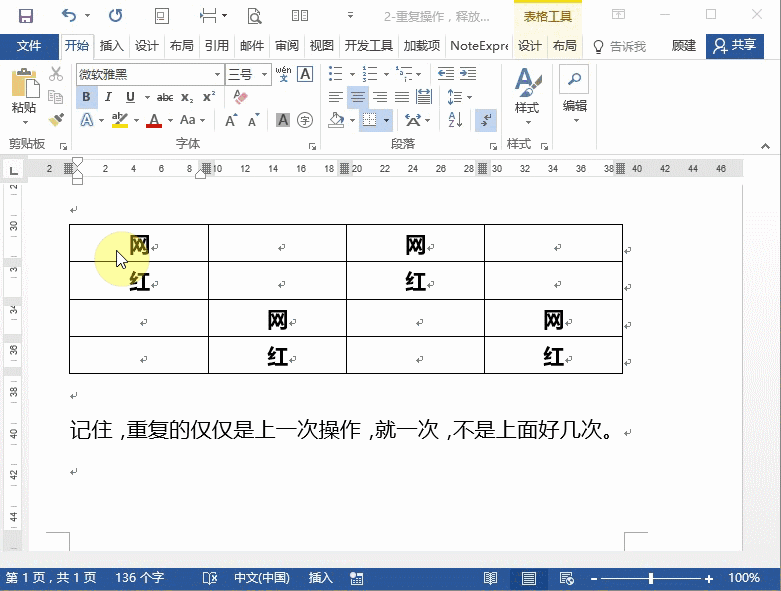
Task: Toggle Bold formatting off
Action: click(x=87, y=97)
